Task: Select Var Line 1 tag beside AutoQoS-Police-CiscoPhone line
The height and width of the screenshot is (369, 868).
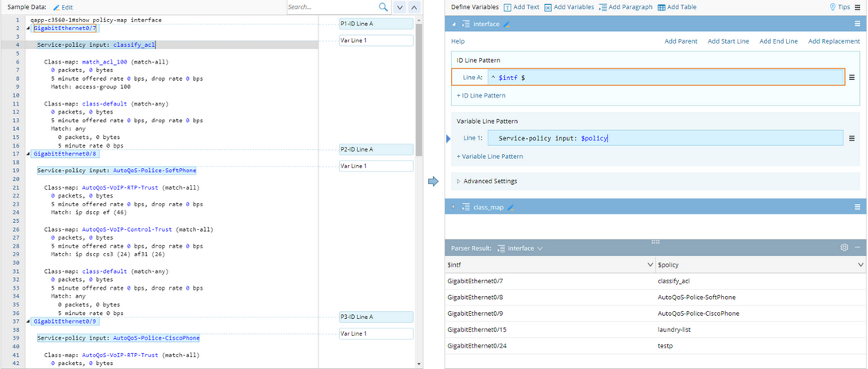Action: 376,333
